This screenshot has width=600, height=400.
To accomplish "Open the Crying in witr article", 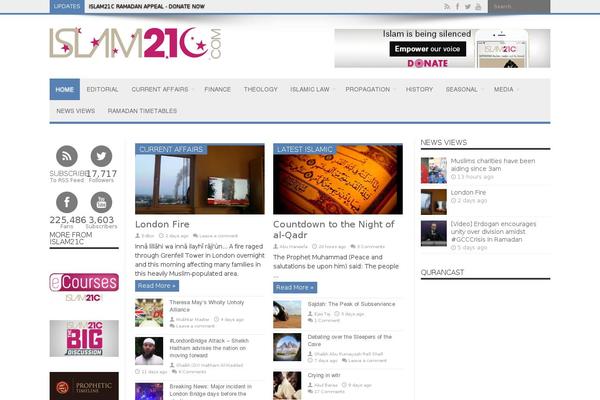I will coord(324,375).
